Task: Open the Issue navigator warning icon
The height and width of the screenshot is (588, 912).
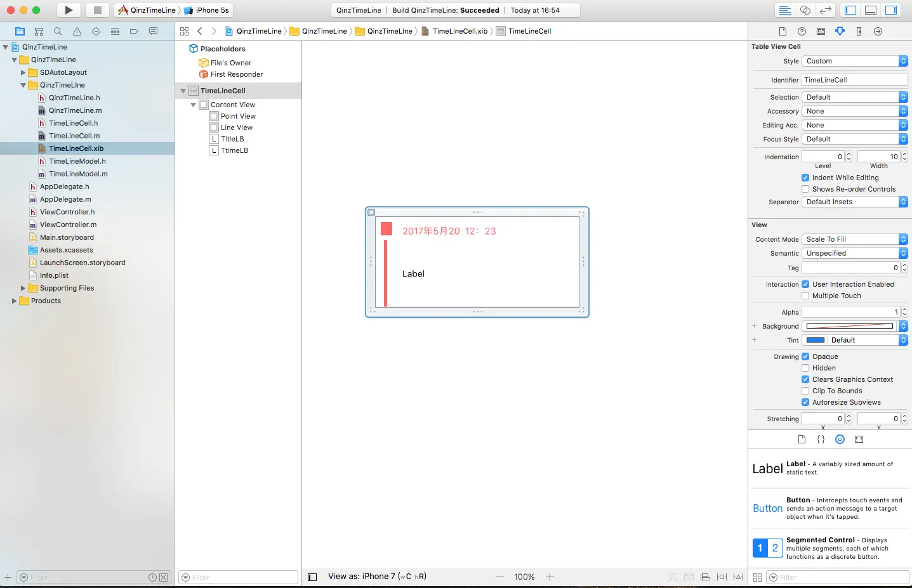Action: pyautogui.click(x=77, y=31)
